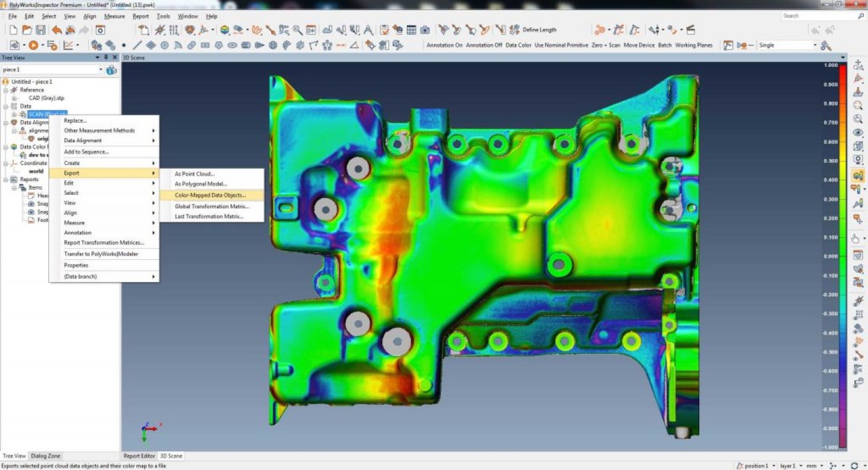Viewport: 868px width, 470px height.
Task: Click the Annotation On button
Action: tap(445, 45)
